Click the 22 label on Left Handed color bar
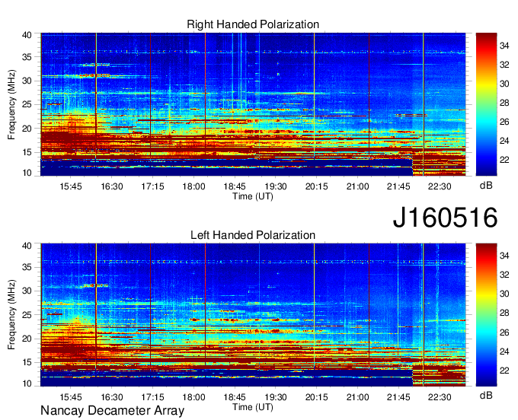The width and height of the screenshot is (518, 420). (x=504, y=371)
